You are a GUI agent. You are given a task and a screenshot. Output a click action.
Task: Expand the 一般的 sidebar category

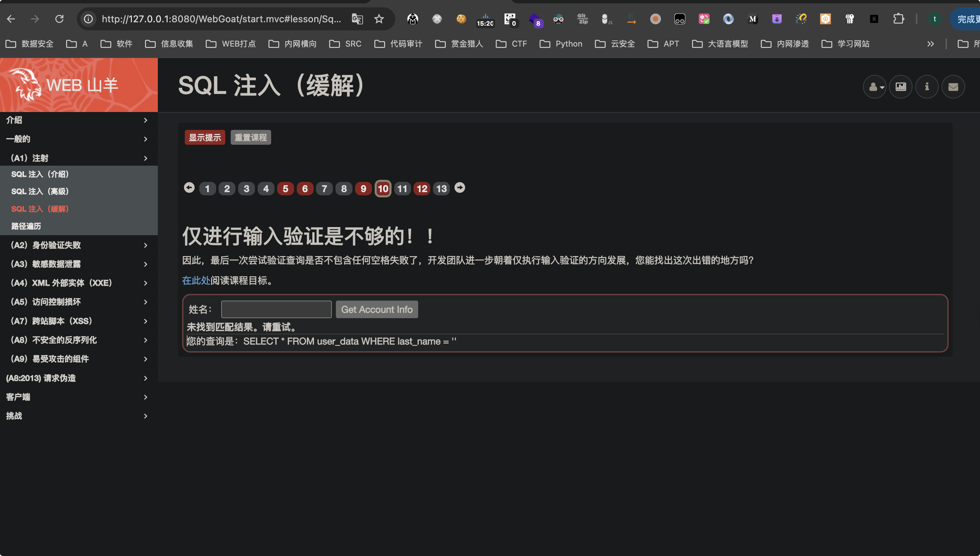[x=79, y=139]
